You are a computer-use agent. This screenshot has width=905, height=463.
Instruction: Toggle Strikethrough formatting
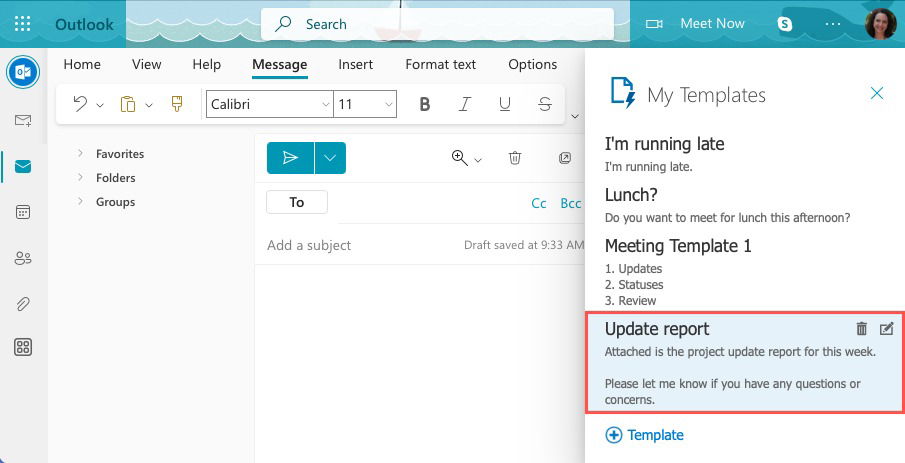[544, 104]
